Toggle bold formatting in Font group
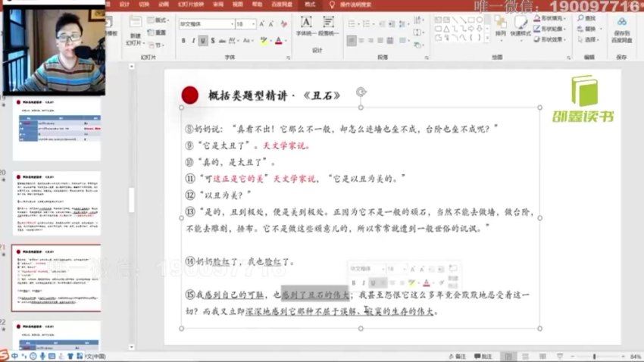The width and height of the screenshot is (644, 362). coord(183,41)
